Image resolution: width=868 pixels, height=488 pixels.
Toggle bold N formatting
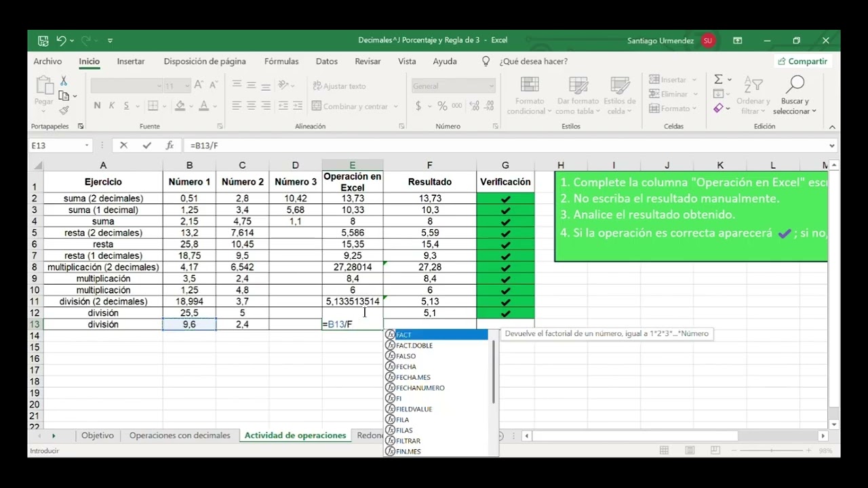[x=97, y=106]
